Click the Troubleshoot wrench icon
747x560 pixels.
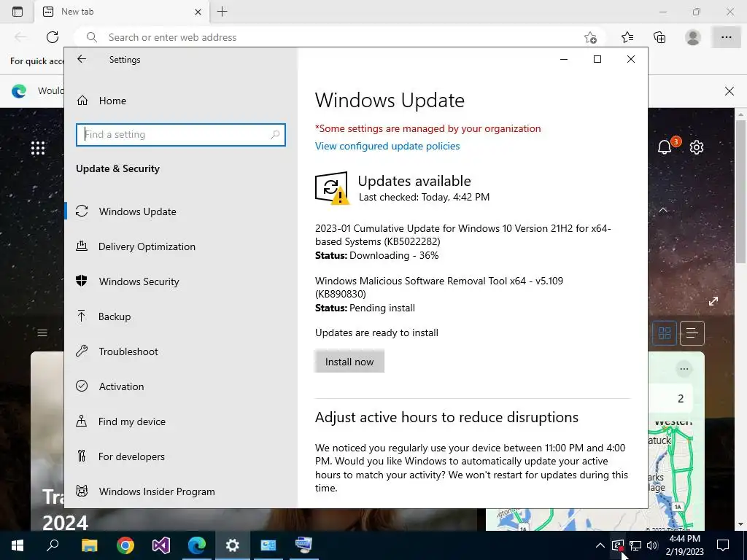coord(82,351)
